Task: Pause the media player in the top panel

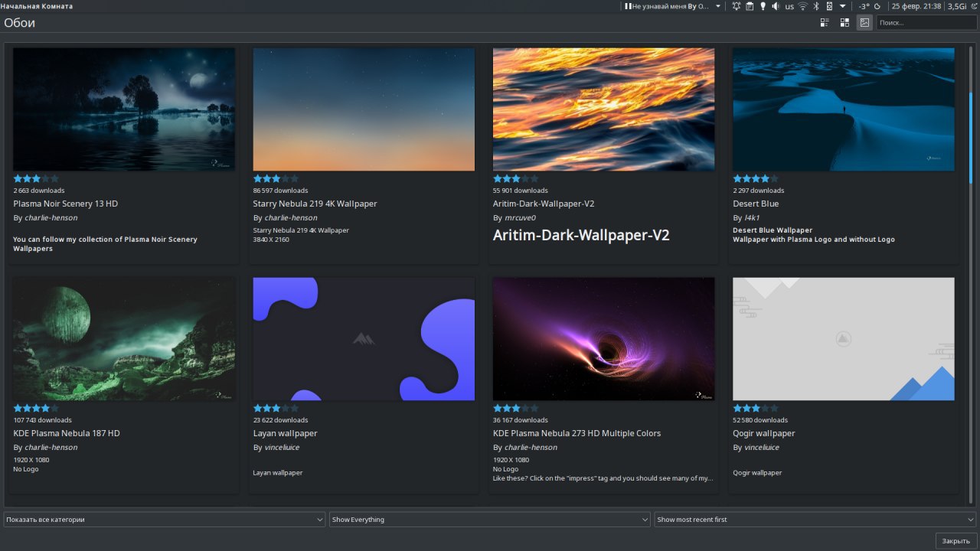Action: pos(628,6)
